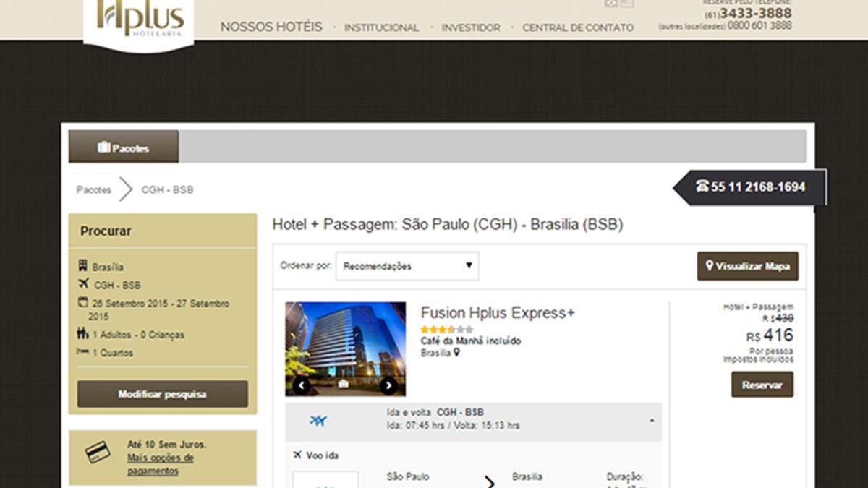This screenshot has width=868, height=488.
Task: Collapse the CGH - BSB flight details
Action: pos(652,421)
